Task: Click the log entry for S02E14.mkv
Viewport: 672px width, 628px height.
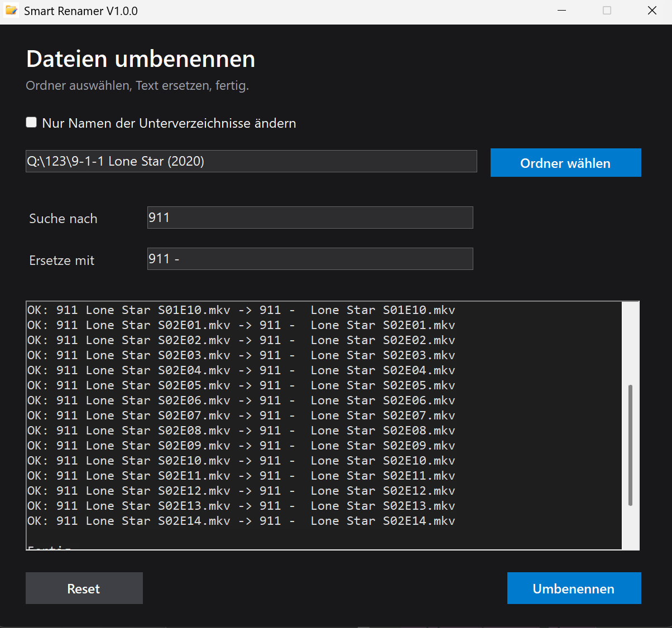Action: click(x=241, y=521)
